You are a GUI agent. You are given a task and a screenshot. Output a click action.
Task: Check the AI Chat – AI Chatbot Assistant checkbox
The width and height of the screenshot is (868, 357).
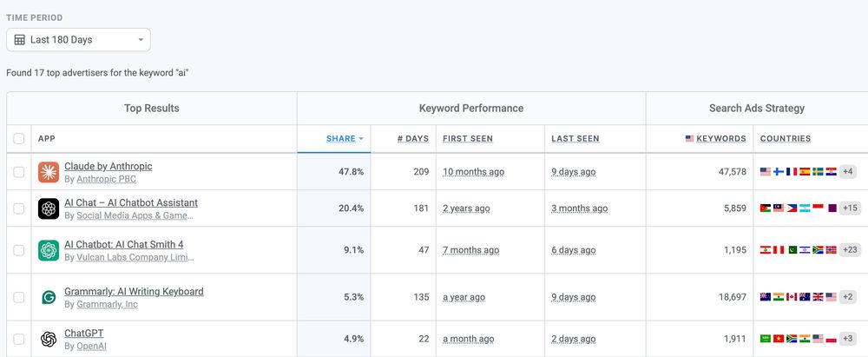click(x=19, y=208)
